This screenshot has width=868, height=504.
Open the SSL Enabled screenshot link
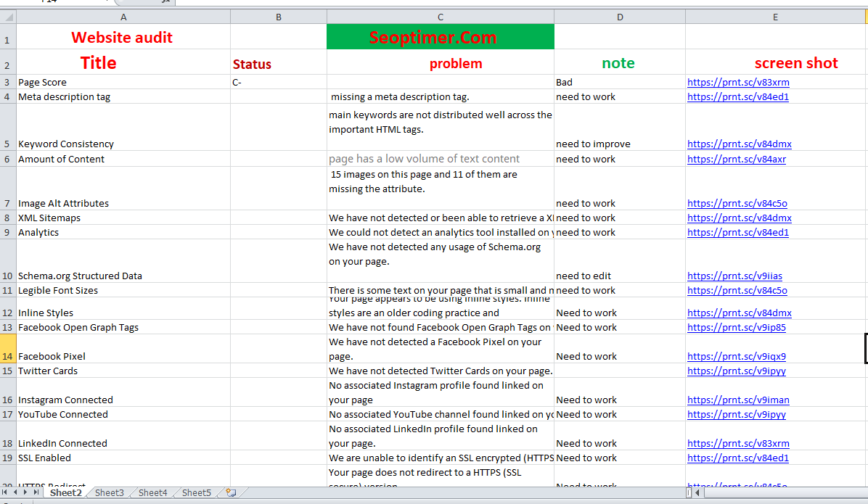pos(737,458)
